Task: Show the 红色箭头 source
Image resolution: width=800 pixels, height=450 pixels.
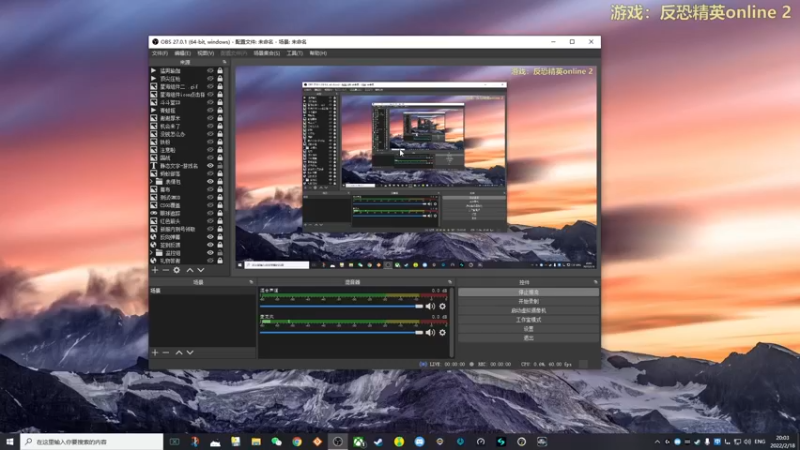Action: [210, 221]
